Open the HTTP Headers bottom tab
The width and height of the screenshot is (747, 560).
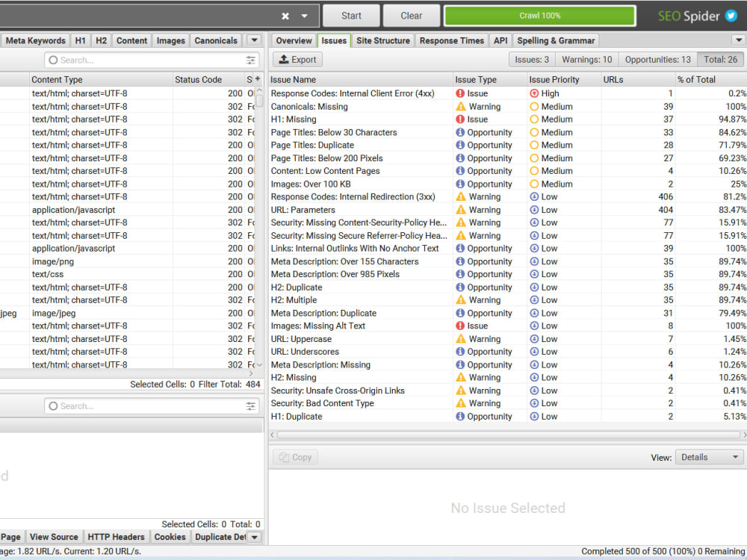pyautogui.click(x=117, y=537)
